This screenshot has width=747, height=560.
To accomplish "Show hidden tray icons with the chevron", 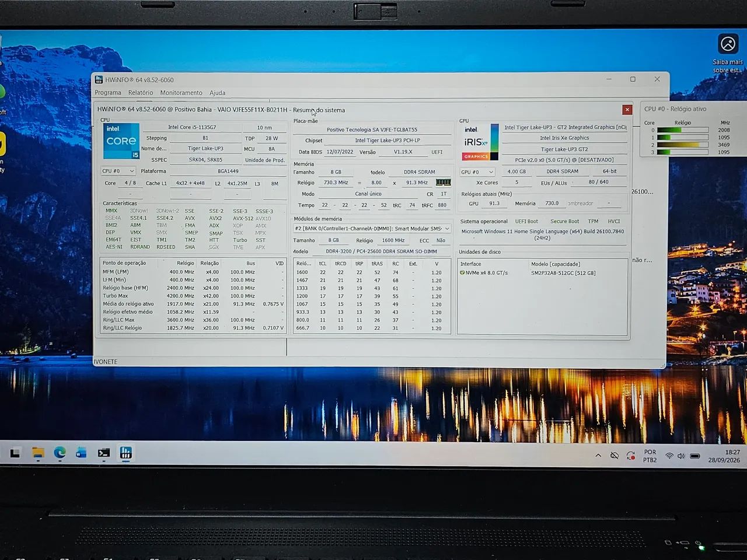I will (598, 456).
